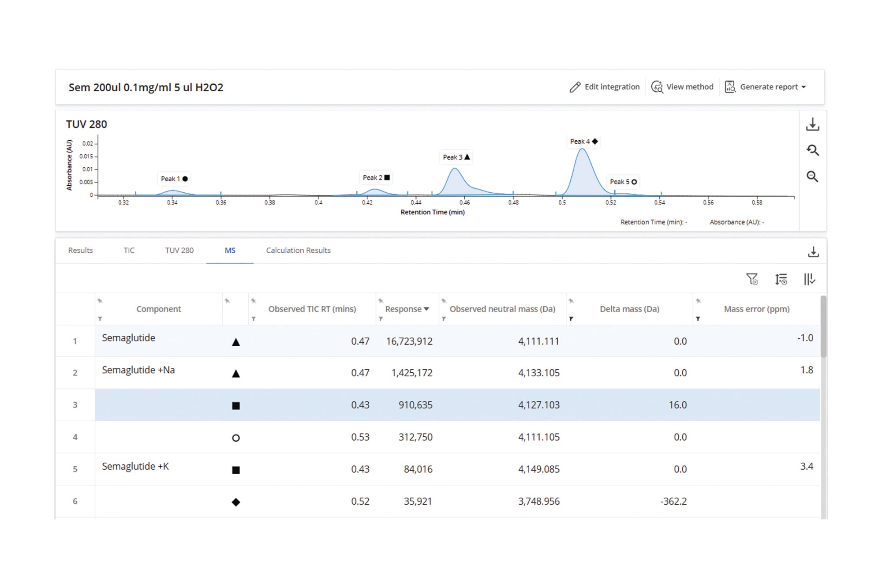Viewport: 882px width, 588px height.
Task: Select the Semaglutide +Na row
Action: click(x=437, y=373)
